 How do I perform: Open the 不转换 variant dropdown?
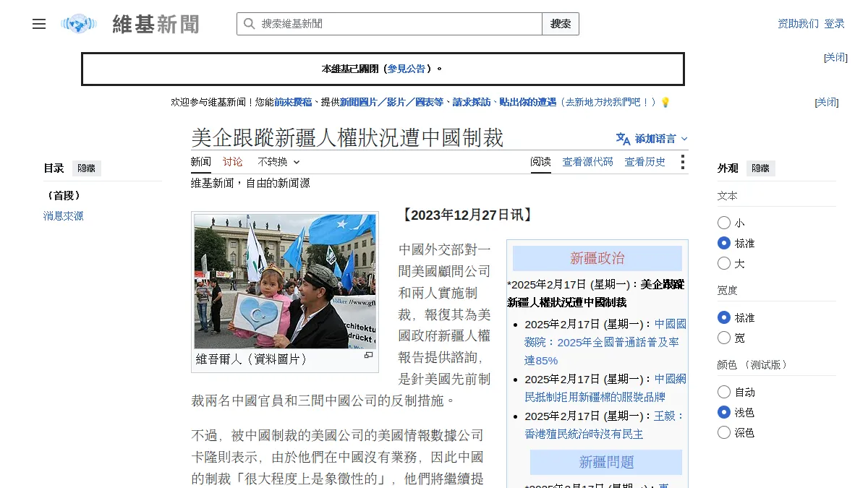coord(278,162)
